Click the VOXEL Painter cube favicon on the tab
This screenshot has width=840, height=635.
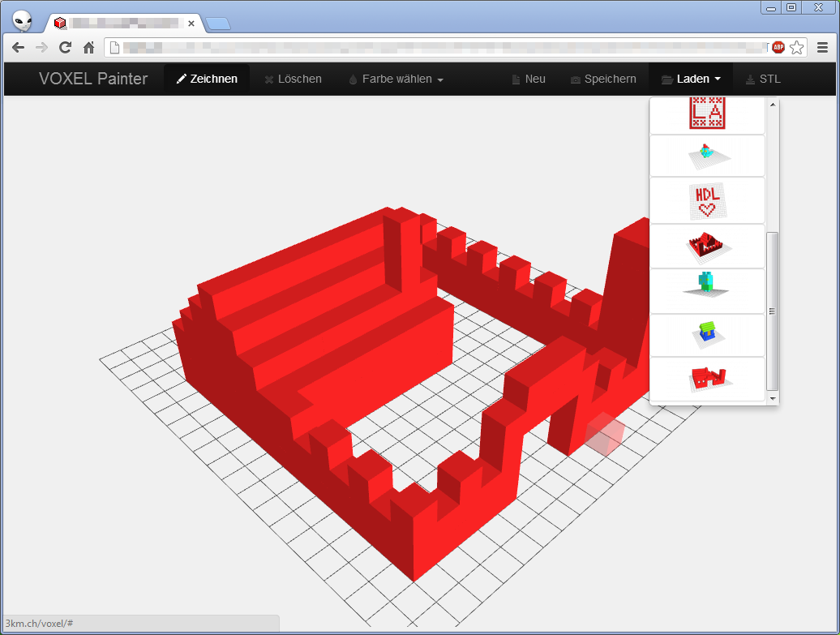[59, 23]
